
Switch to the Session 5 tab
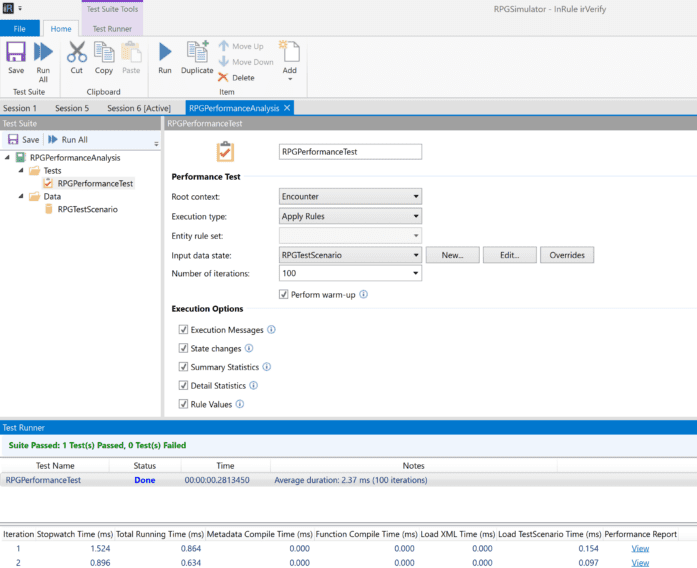[x=72, y=108]
